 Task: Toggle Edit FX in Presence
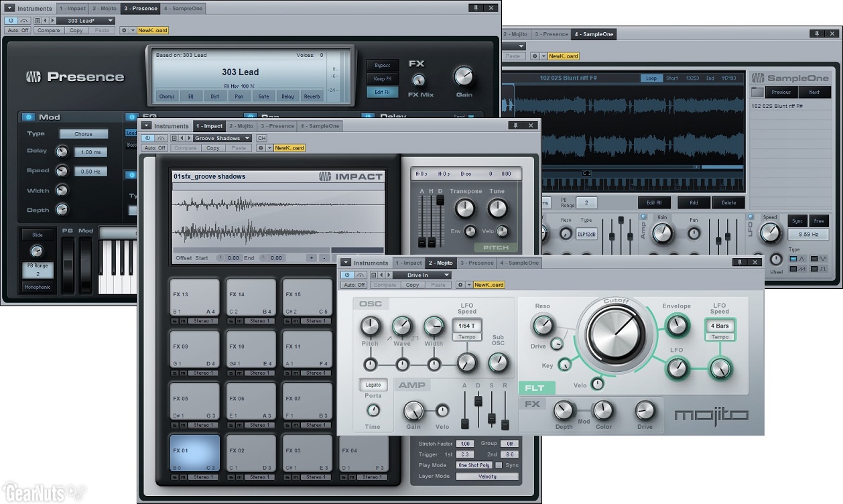382,92
